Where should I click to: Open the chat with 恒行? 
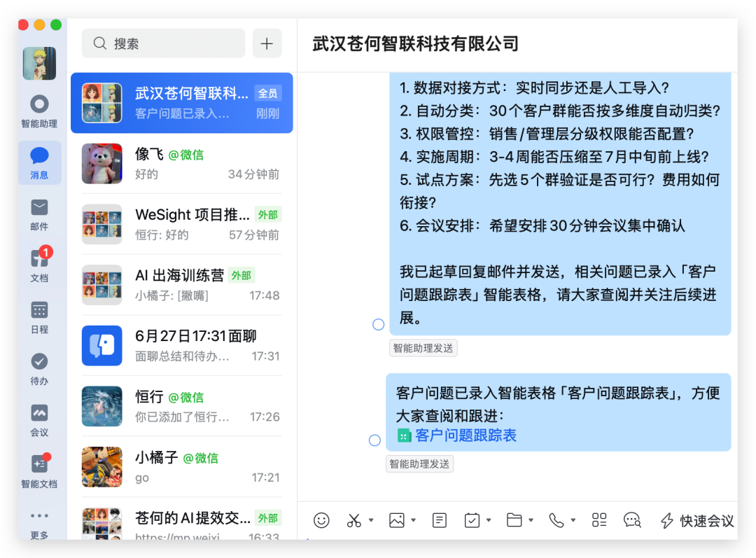[x=182, y=407]
